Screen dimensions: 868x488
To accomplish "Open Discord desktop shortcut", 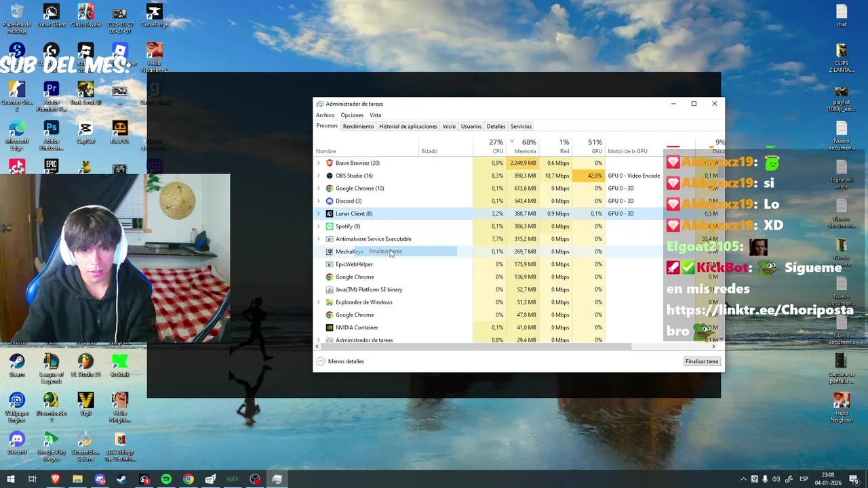I will tap(17, 443).
